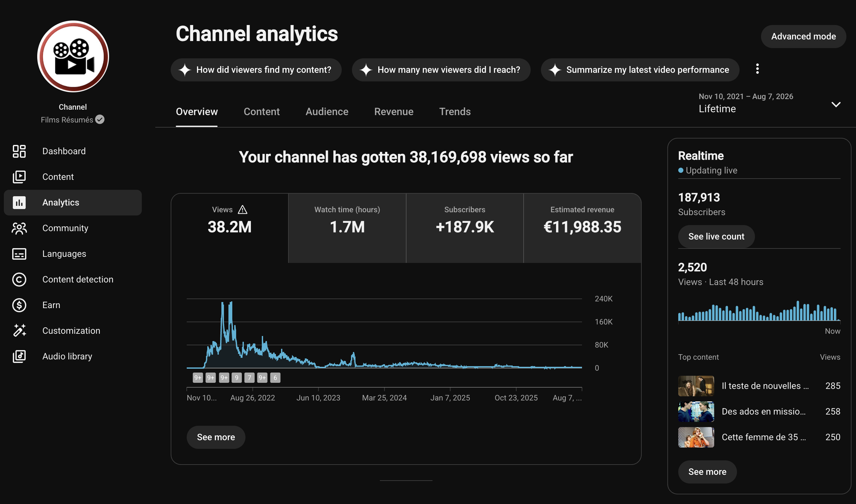Click the Views warning triangle icon
Image resolution: width=856 pixels, height=504 pixels.
click(x=242, y=210)
